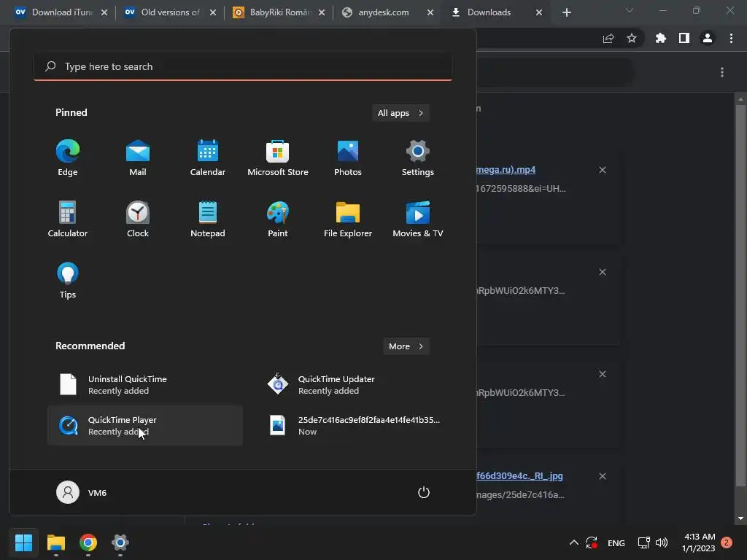Viewport: 747px width, 560px height.
Task: Open the f66d309e4c._RI_.jpg download link
Action: coord(519,475)
